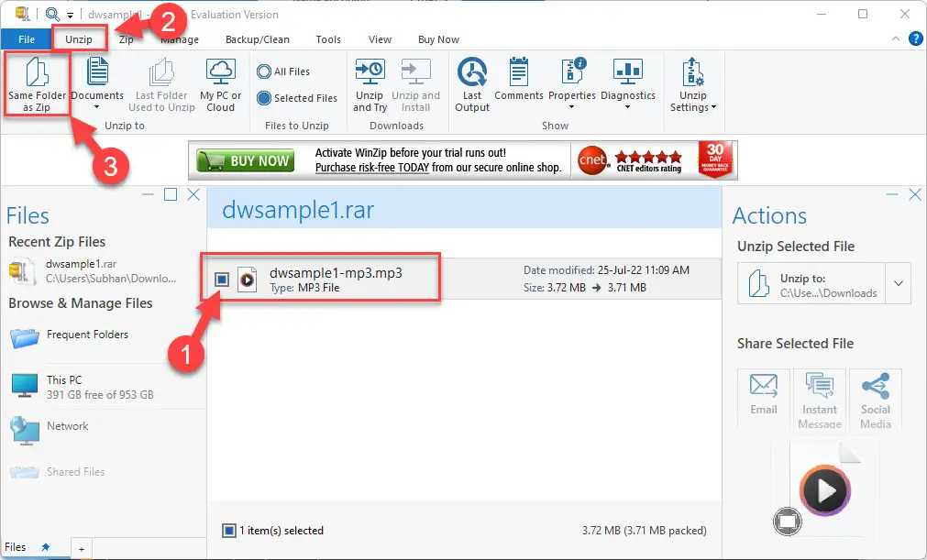
Task: Browse Network location
Action: tap(50, 430)
